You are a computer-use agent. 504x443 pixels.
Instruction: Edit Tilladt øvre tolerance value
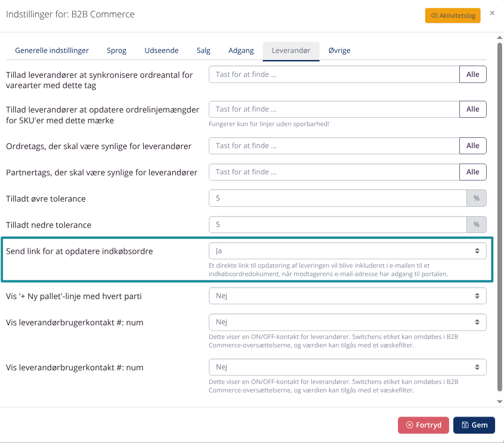[x=338, y=198]
